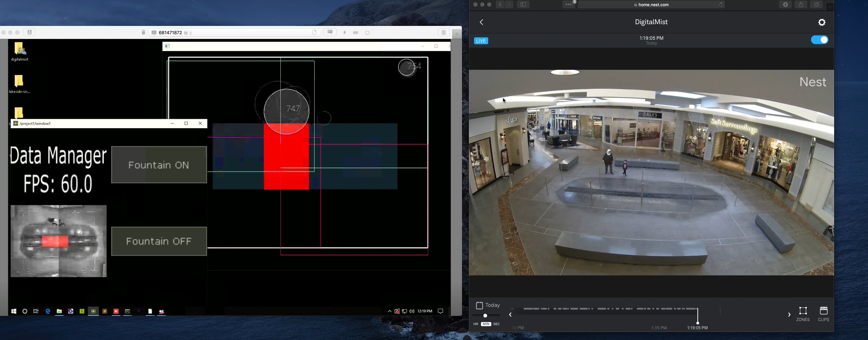Screen dimensions: 868x340
Task: Open Nest camera settings gear
Action: pos(822,22)
